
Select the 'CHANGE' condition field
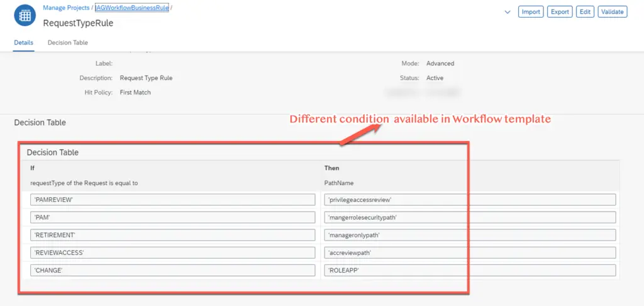(x=173, y=270)
